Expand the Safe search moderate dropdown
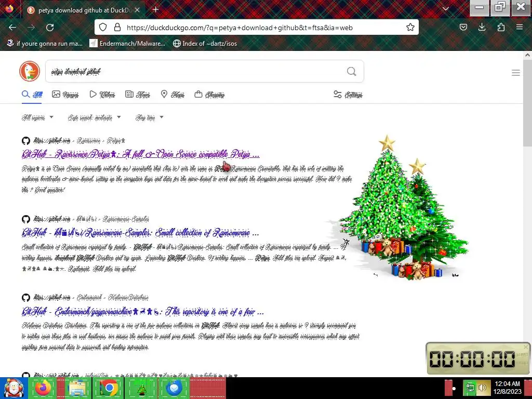The width and height of the screenshot is (532, 399). coord(95,117)
